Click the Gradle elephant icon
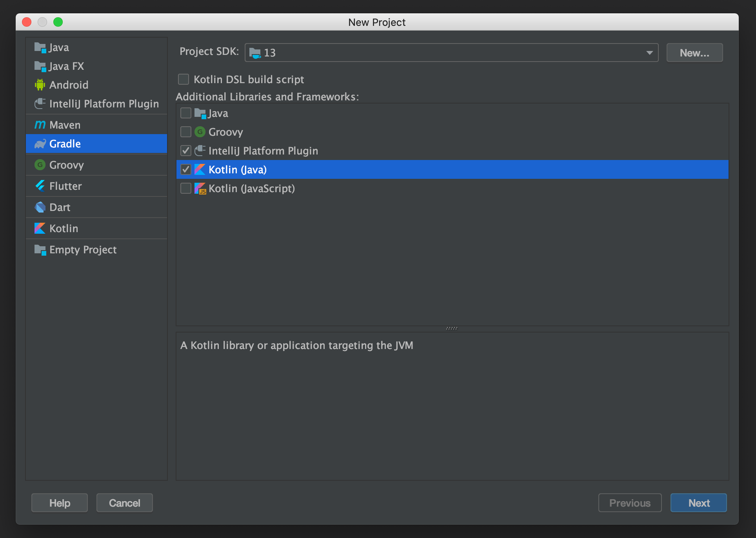The width and height of the screenshot is (756, 538). click(x=40, y=144)
